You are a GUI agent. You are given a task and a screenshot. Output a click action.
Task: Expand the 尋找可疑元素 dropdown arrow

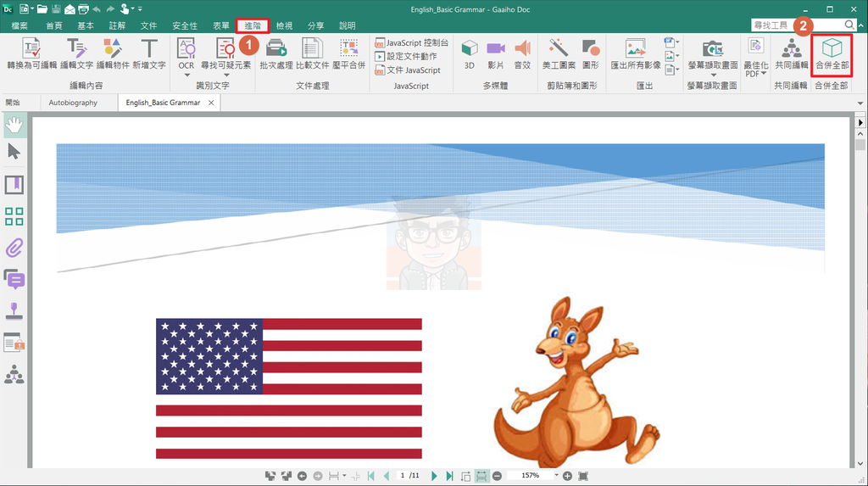pos(225,75)
